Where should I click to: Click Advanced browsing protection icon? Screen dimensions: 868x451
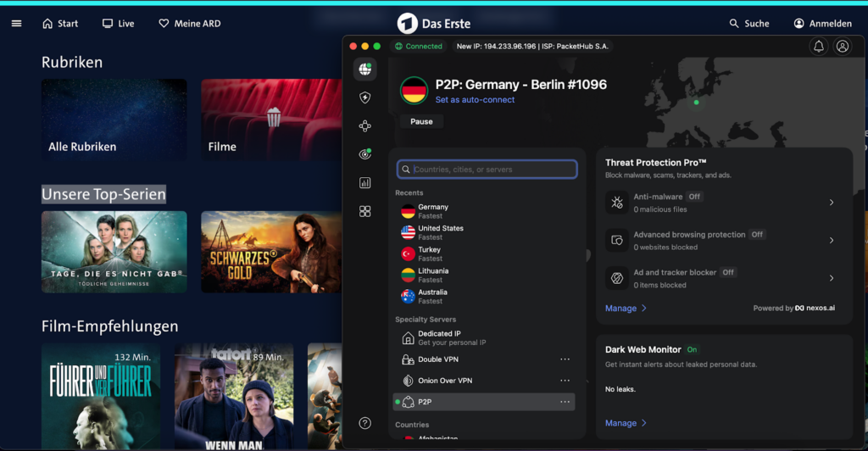point(617,240)
